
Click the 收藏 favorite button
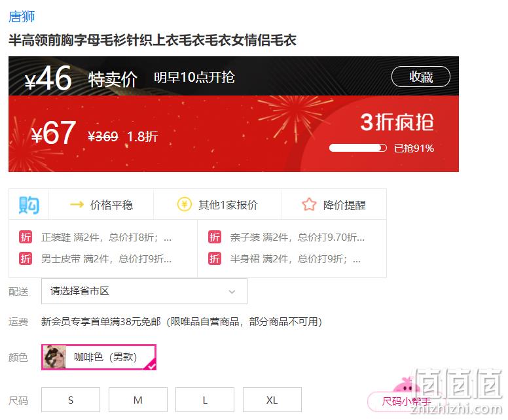[421, 77]
